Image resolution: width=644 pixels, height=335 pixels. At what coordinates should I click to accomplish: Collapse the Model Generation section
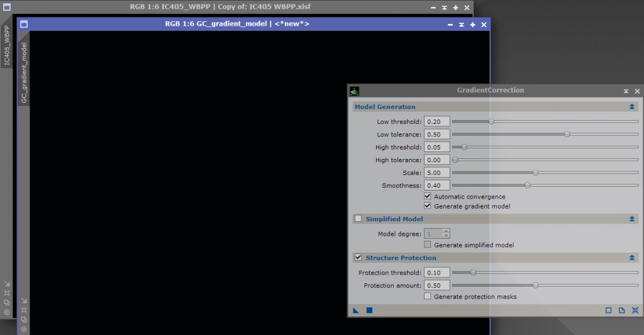[631, 107]
